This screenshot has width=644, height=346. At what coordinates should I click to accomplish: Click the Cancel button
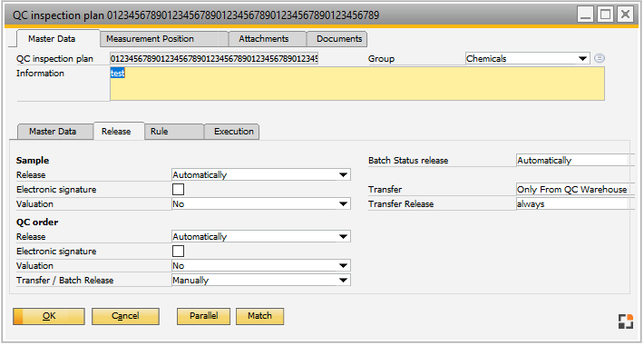point(125,316)
